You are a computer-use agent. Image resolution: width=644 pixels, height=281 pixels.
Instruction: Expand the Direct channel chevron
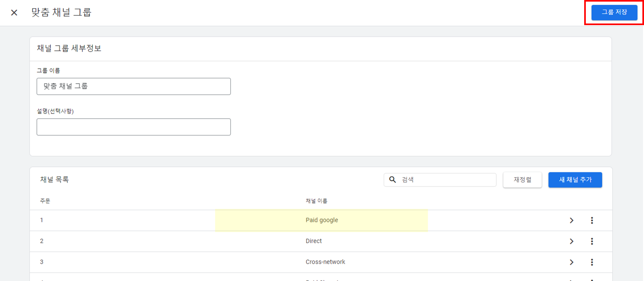click(x=571, y=241)
